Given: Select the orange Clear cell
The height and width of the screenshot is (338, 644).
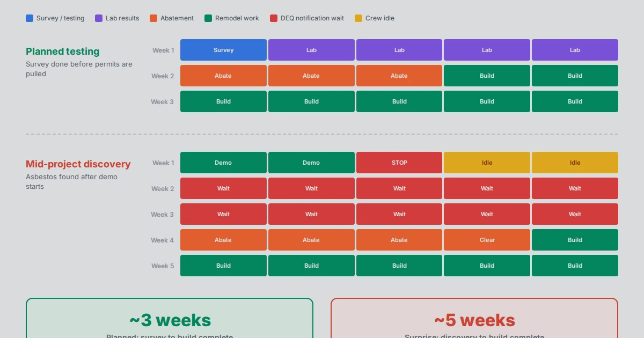Looking at the screenshot, I should coord(487,240).
